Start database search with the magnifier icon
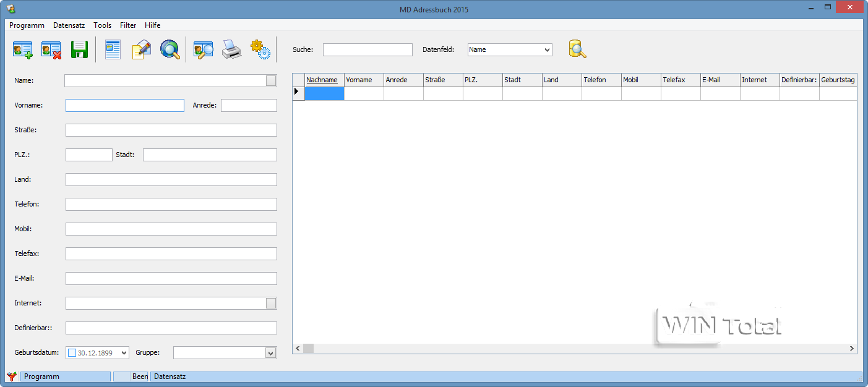This screenshot has height=387, width=868. coord(577,49)
